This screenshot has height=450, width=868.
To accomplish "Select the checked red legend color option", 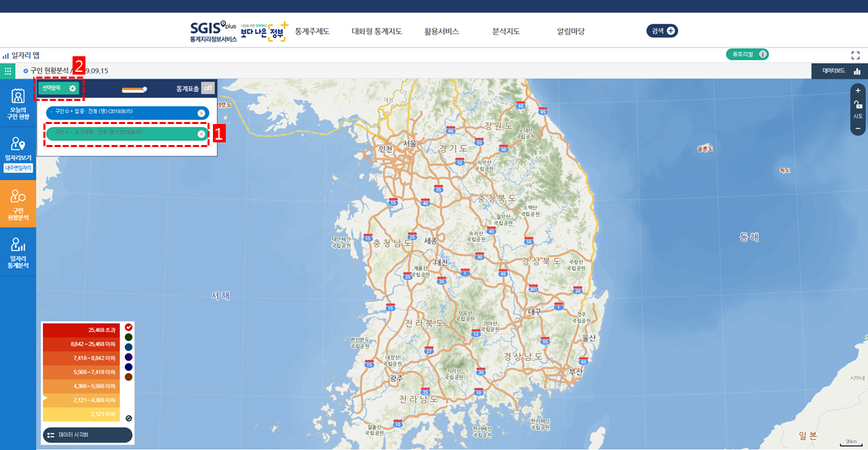I will [x=129, y=327].
